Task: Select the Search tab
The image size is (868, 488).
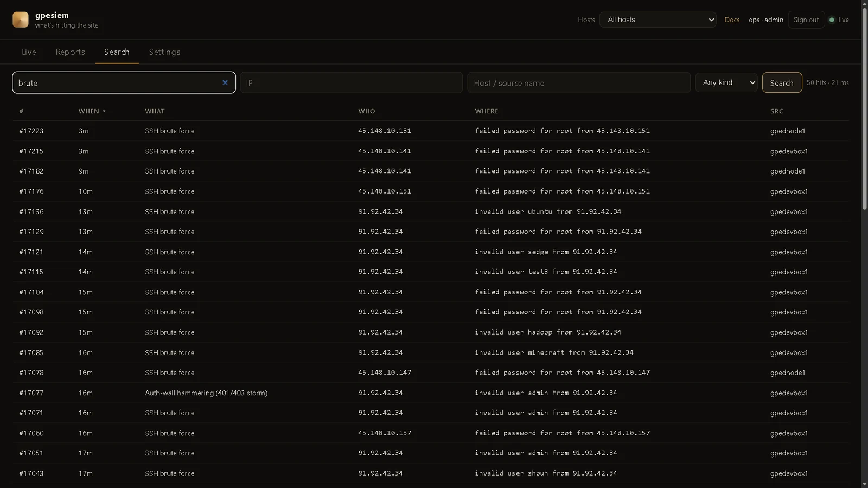Action: (117, 52)
